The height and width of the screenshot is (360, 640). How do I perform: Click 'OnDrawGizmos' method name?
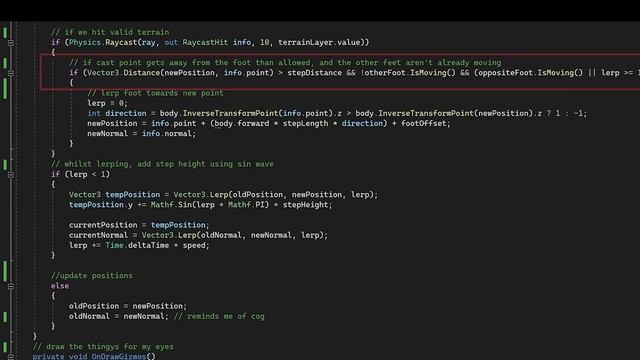119,357
